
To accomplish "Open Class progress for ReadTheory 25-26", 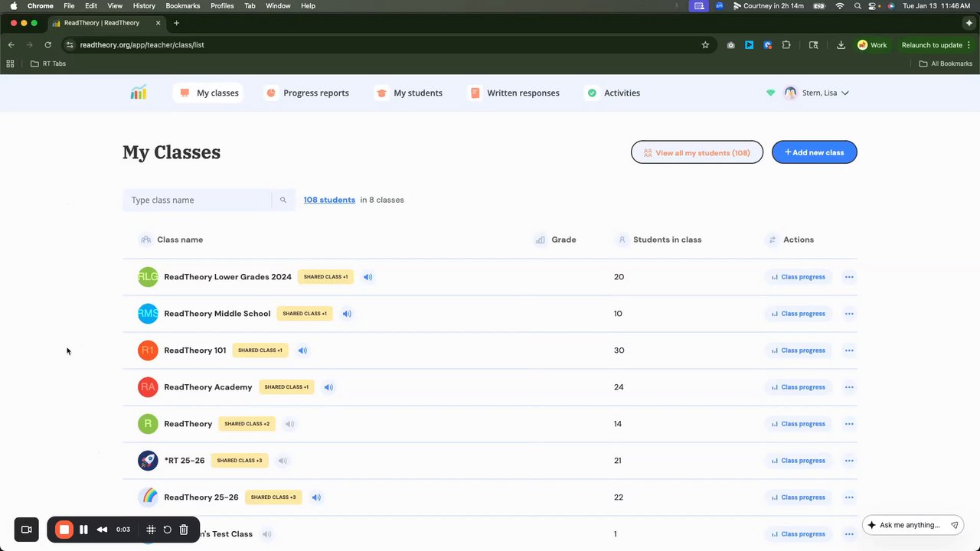I will click(x=798, y=497).
